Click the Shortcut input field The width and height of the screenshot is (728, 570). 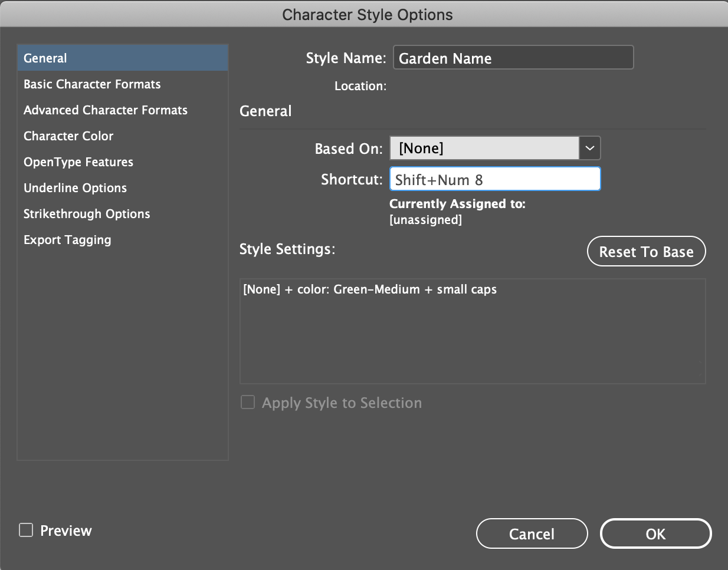495,179
